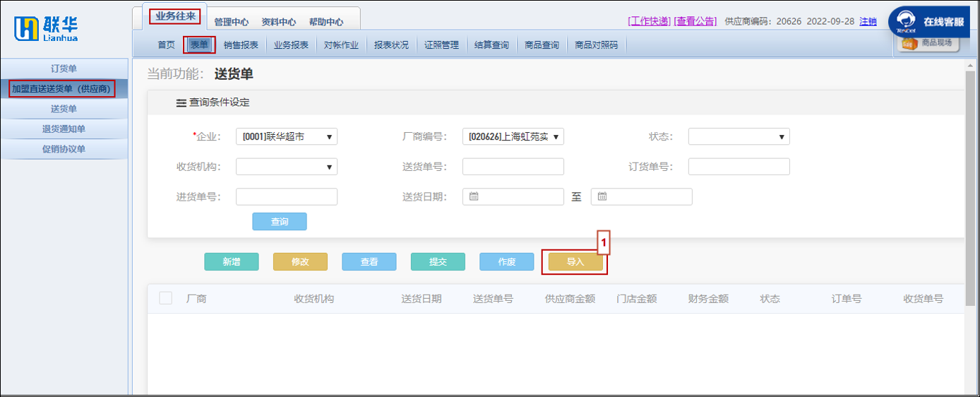Open the 收货机构 dropdown

pyautogui.click(x=287, y=167)
